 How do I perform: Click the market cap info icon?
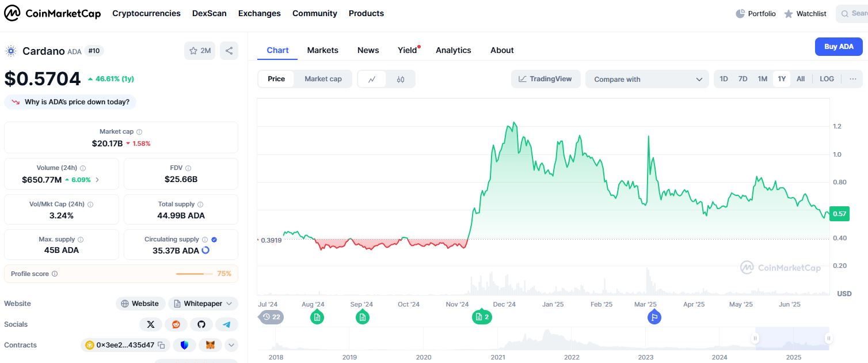[x=139, y=132]
